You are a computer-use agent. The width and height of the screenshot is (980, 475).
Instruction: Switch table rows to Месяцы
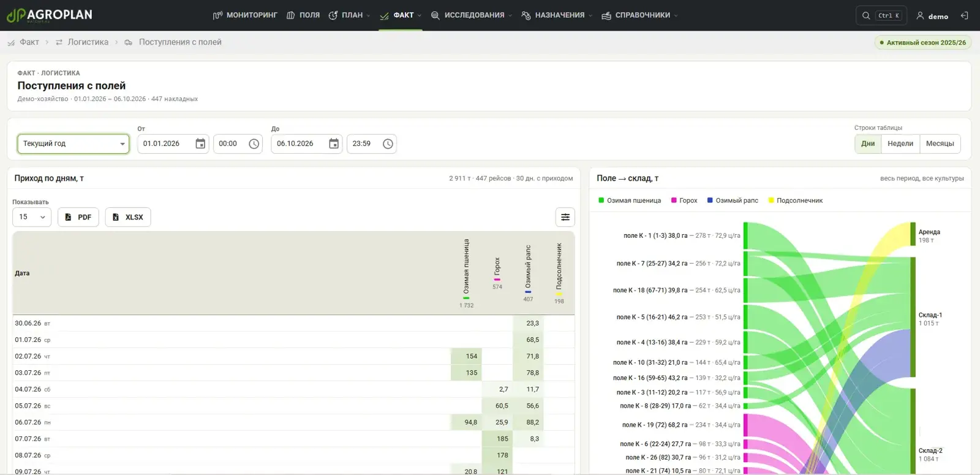[x=940, y=143]
